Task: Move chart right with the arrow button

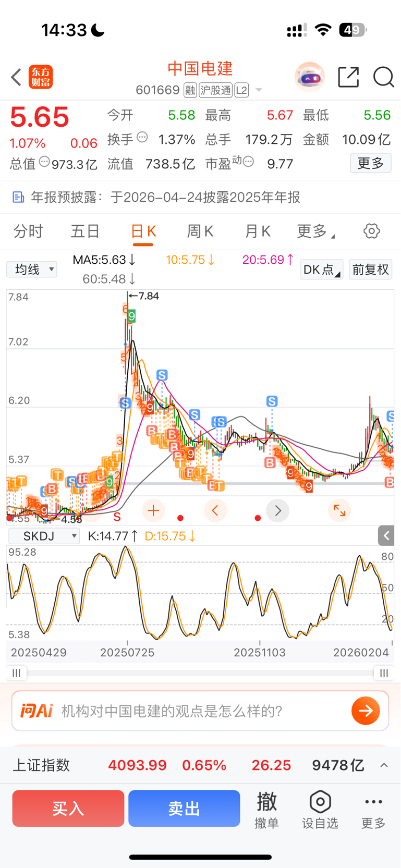Action: (278, 510)
